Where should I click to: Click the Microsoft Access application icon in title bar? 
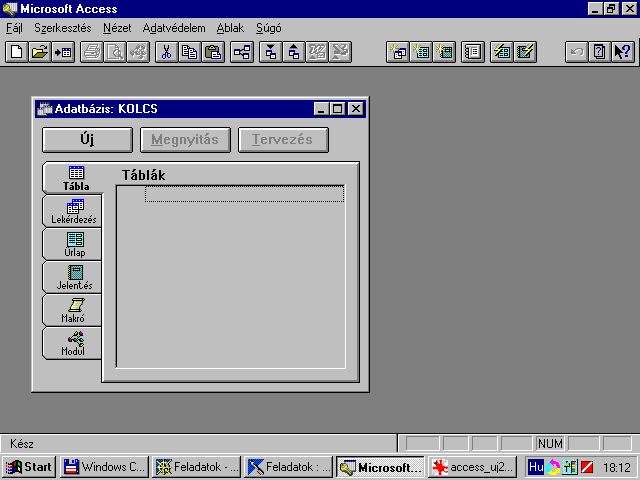10,9
